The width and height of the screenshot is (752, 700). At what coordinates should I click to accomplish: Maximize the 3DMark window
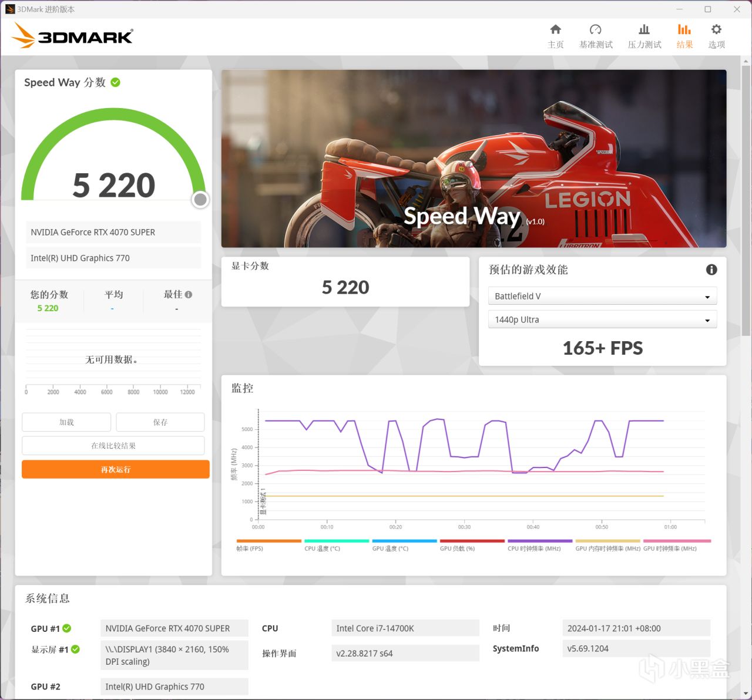[708, 9]
